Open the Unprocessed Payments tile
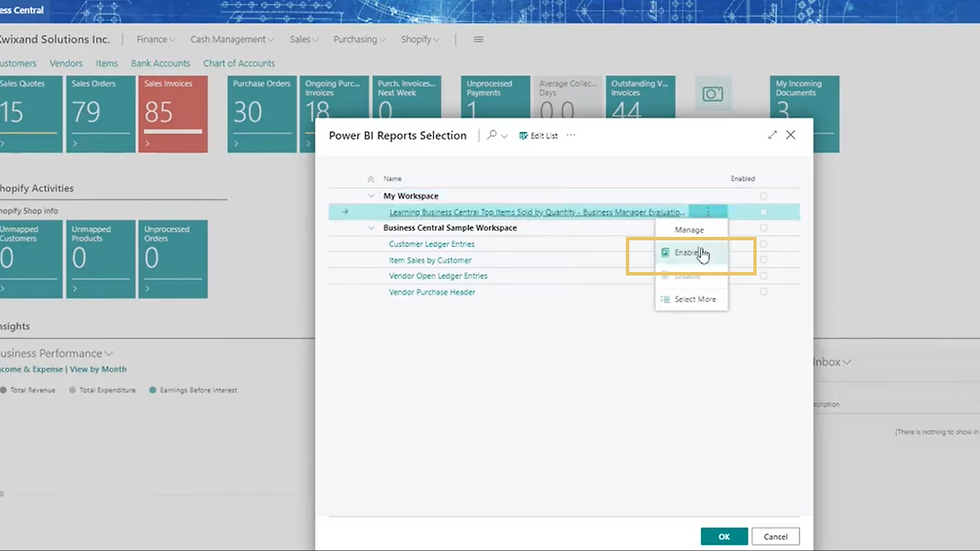 point(496,97)
